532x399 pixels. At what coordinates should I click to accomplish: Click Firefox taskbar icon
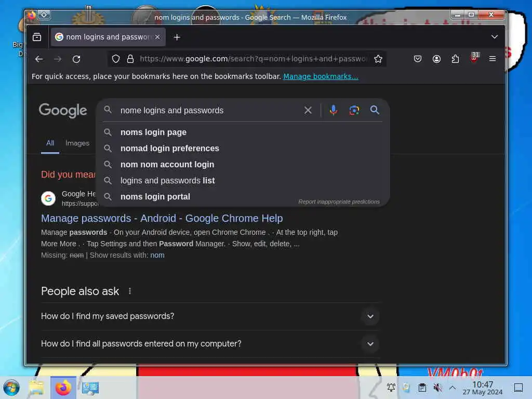(x=63, y=388)
